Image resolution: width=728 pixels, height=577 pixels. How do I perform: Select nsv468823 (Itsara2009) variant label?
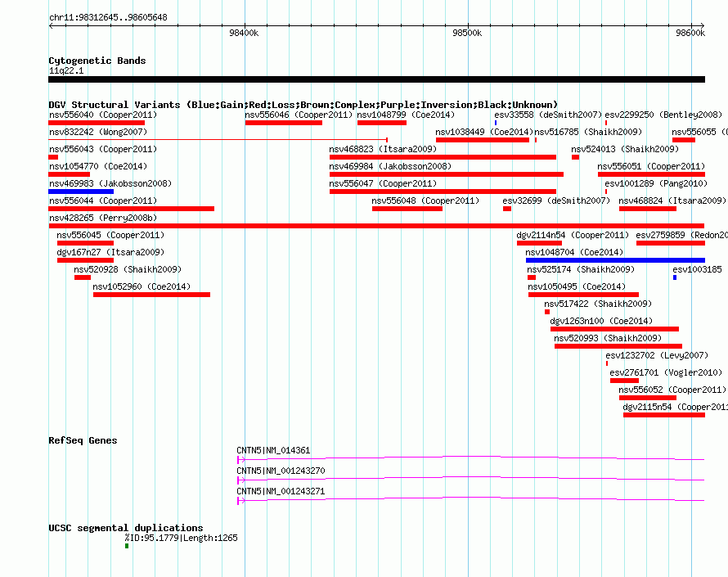tap(383, 149)
